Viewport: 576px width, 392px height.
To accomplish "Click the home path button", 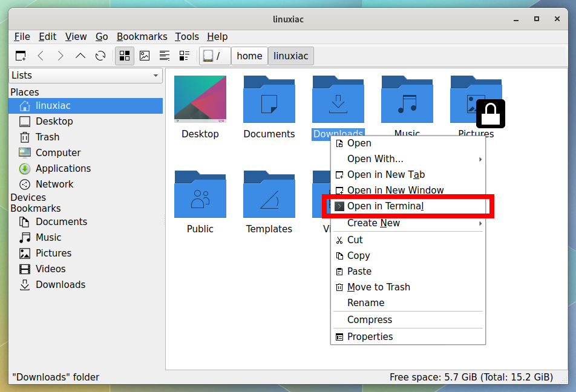I will pyautogui.click(x=249, y=56).
